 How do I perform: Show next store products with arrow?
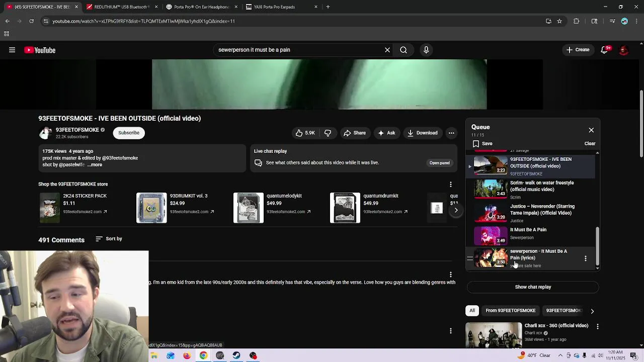tap(456, 210)
